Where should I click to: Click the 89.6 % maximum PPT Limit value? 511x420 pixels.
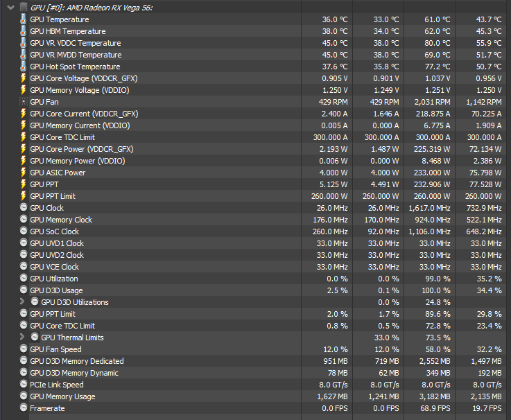(438, 314)
